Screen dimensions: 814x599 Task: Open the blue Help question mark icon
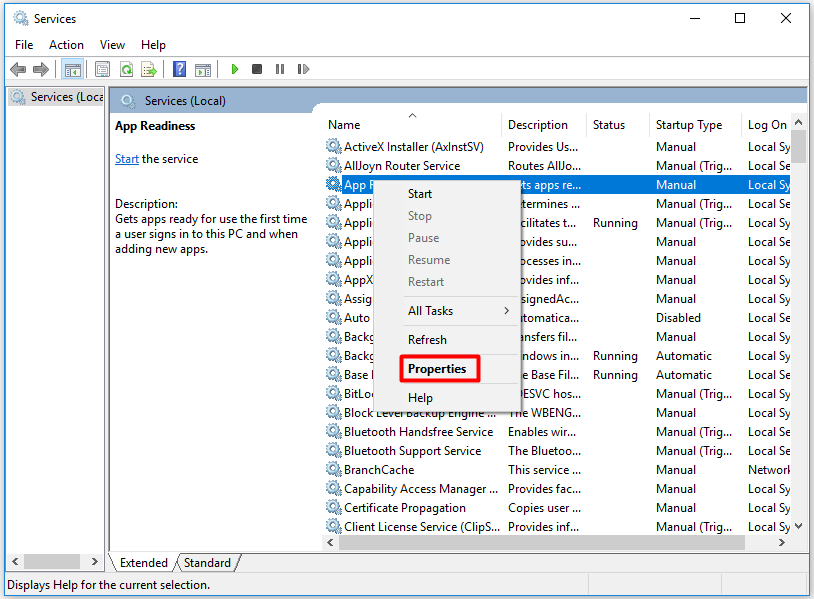180,69
